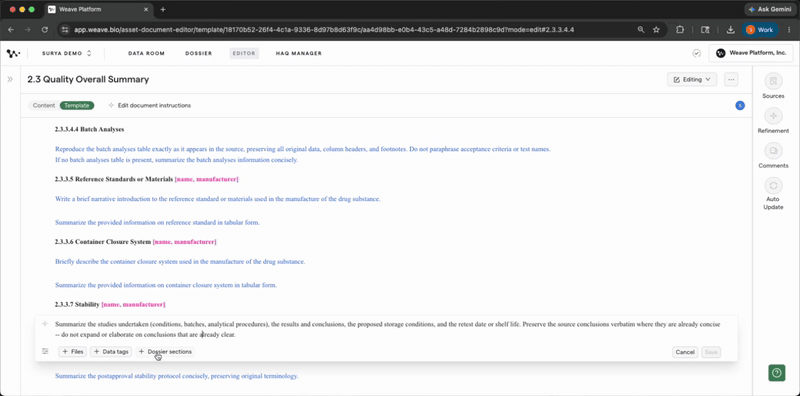Image resolution: width=800 pixels, height=396 pixels.
Task: Click the browser address bar URL
Action: point(324,30)
